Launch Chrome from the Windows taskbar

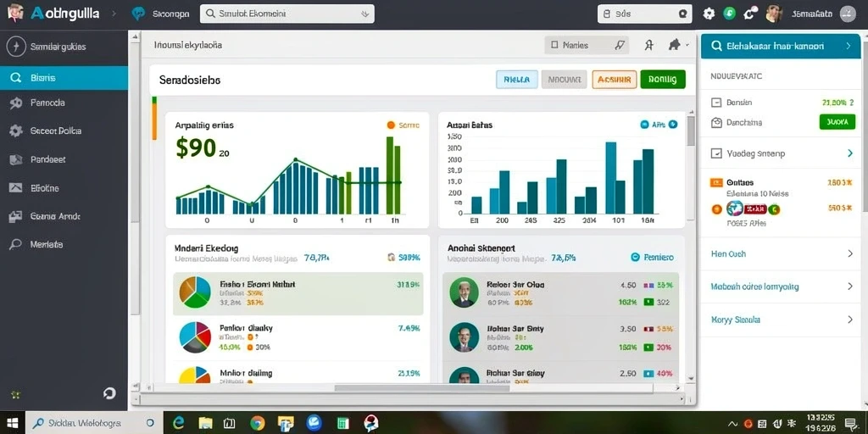258,424
